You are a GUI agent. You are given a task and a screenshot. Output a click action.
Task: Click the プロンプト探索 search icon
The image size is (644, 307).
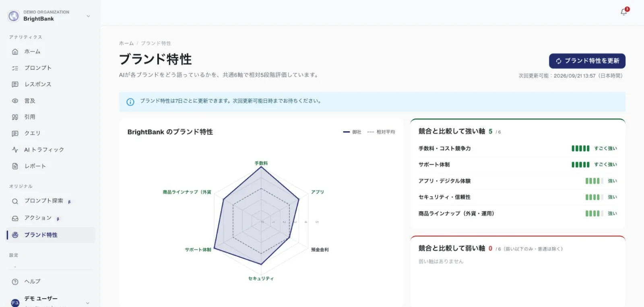click(x=15, y=201)
